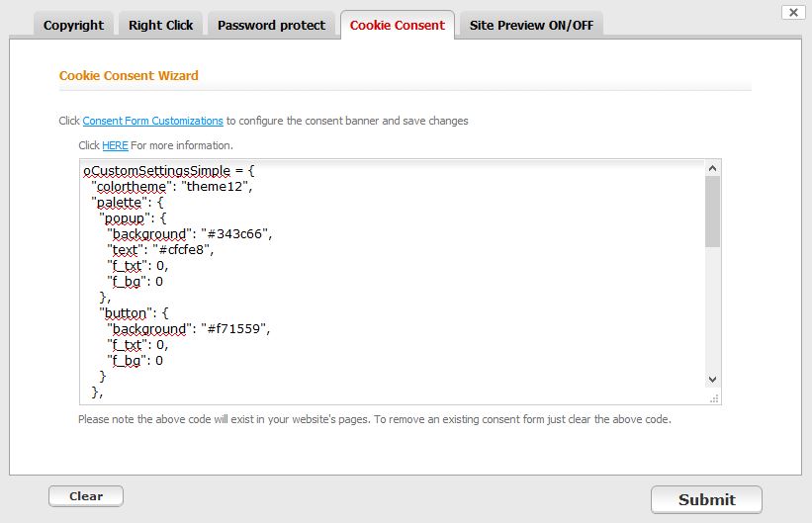Viewport: 812px width, 523px height.
Task: Open the Right Click tab
Action: click(x=160, y=25)
